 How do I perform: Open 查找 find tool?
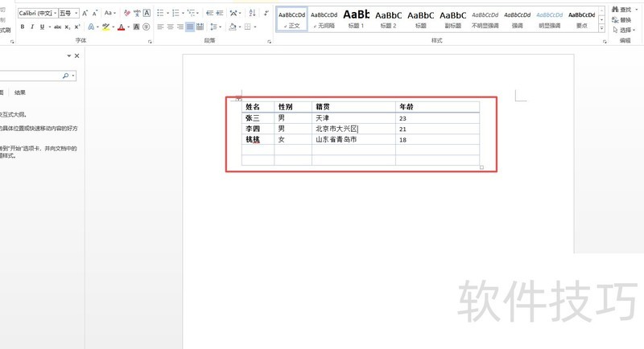[x=622, y=10]
